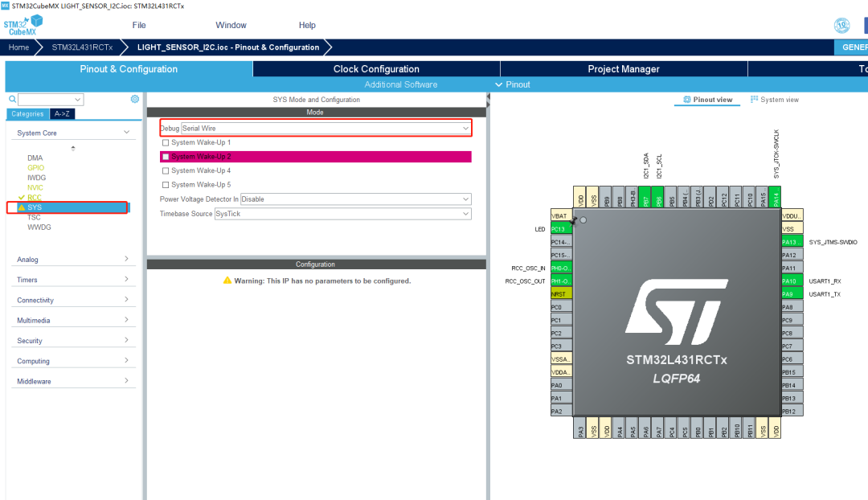Viewport: 868px width, 500px height.
Task: Open Timebase Source SysTick dropdown
Action: click(342, 214)
